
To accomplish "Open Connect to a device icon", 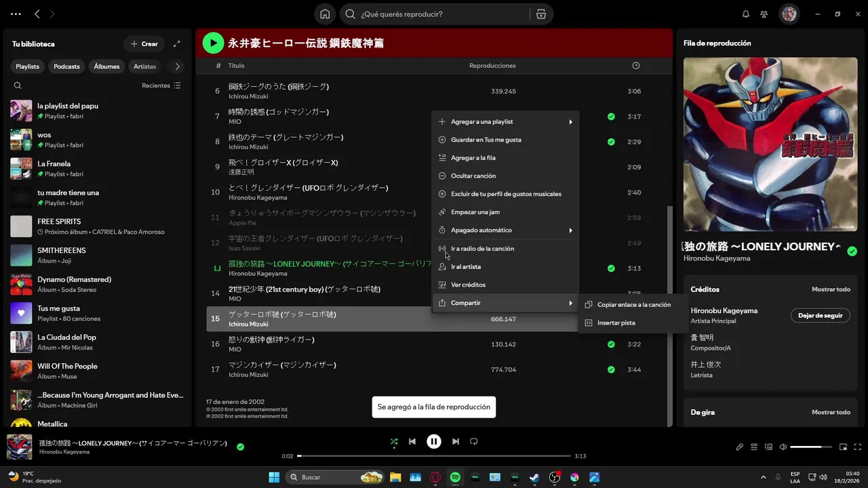I will coord(768,447).
